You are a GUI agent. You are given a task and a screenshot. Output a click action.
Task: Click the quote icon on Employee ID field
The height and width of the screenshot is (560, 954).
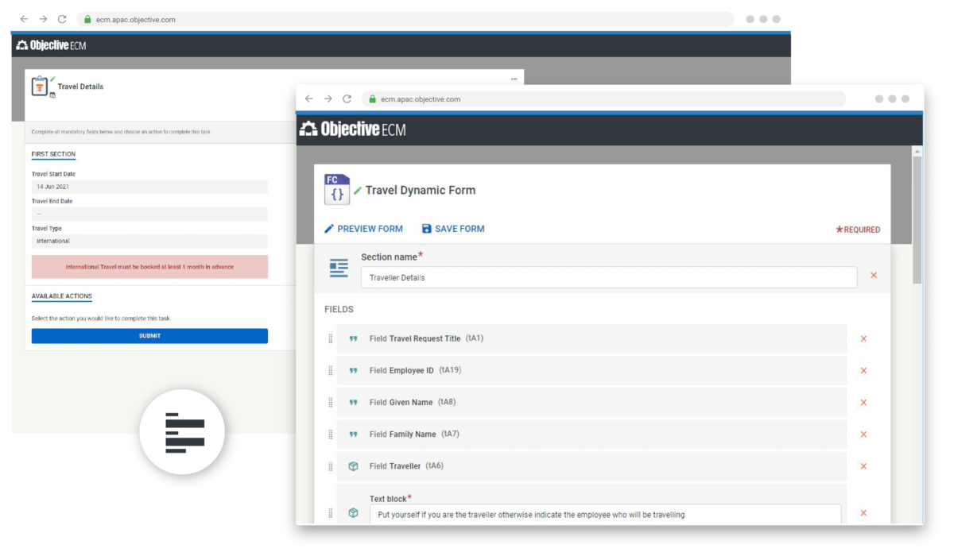coord(354,371)
